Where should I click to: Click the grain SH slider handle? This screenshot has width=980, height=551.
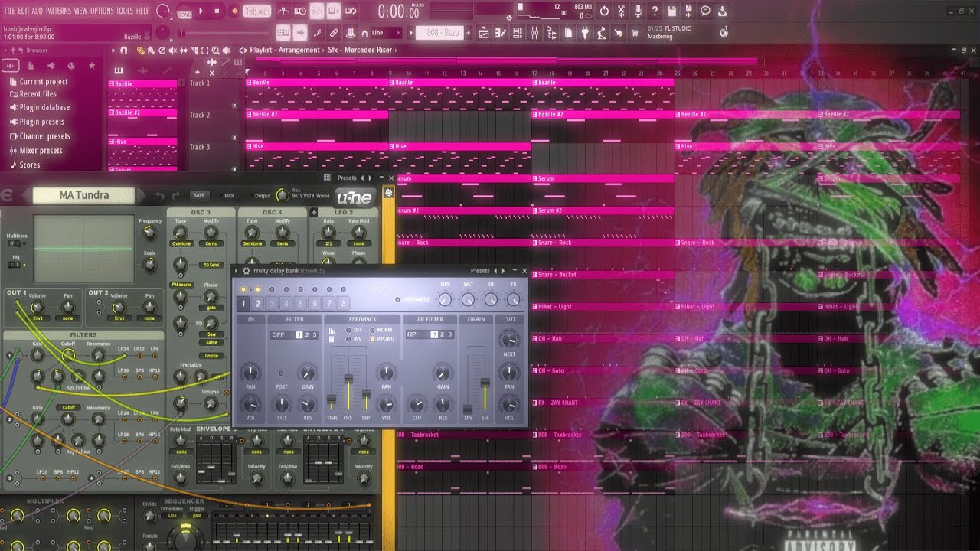click(x=485, y=383)
